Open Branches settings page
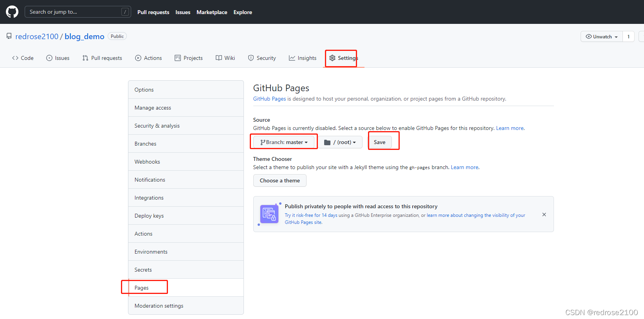This screenshot has height=319, width=644. pos(186,144)
